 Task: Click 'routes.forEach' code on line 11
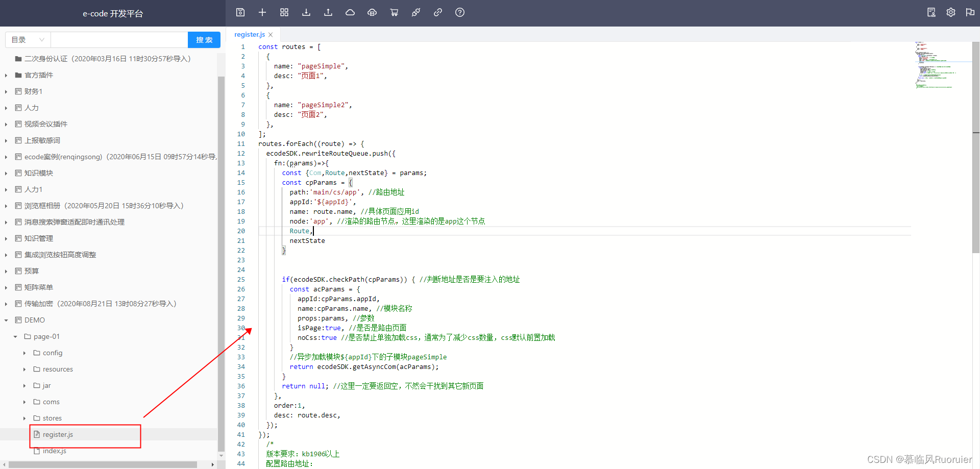(x=286, y=144)
